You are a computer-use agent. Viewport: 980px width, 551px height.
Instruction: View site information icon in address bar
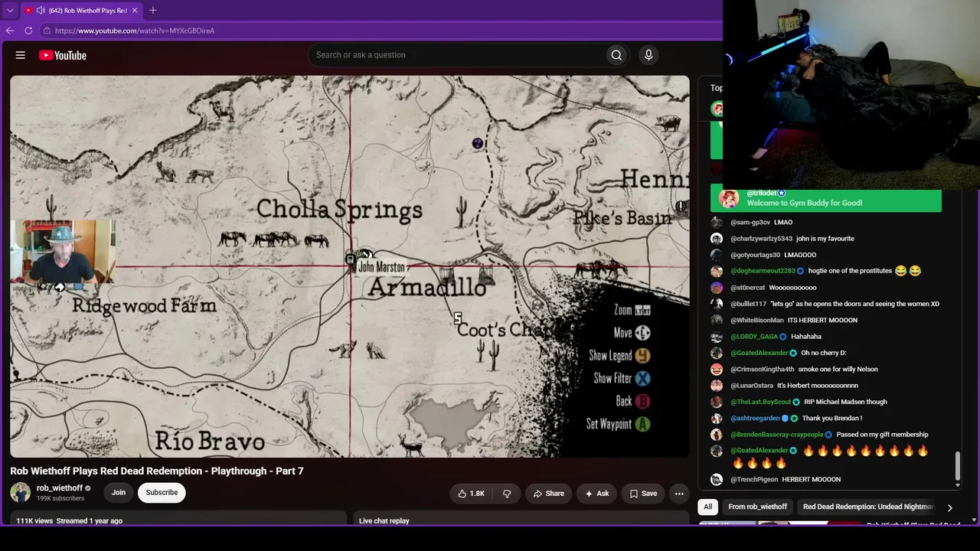click(x=47, y=31)
